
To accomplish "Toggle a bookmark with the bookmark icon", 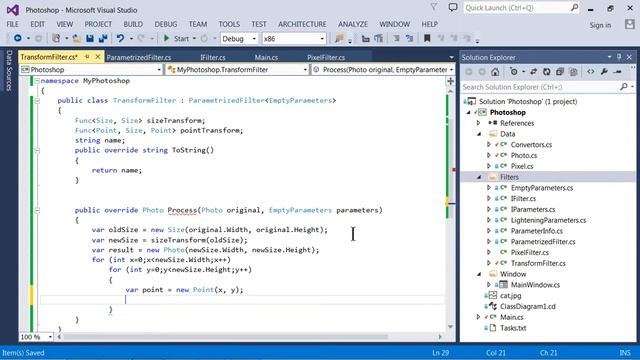I will coord(427,38).
